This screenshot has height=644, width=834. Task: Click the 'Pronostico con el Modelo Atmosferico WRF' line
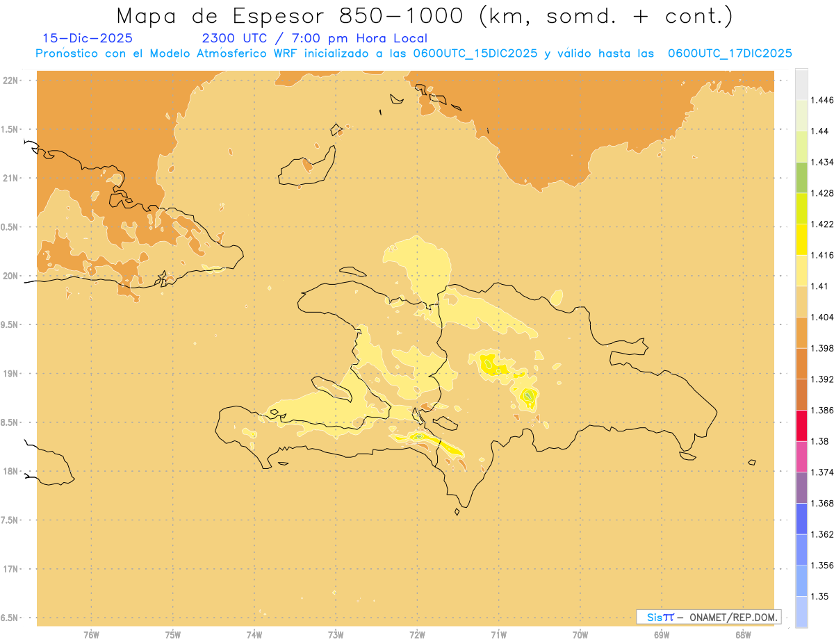point(414,53)
